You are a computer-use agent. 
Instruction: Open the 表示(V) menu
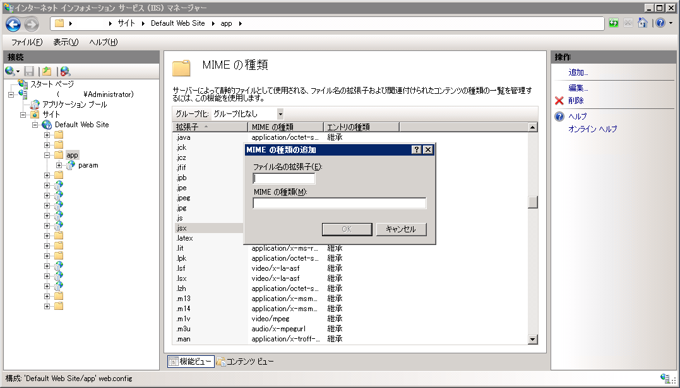[66, 42]
